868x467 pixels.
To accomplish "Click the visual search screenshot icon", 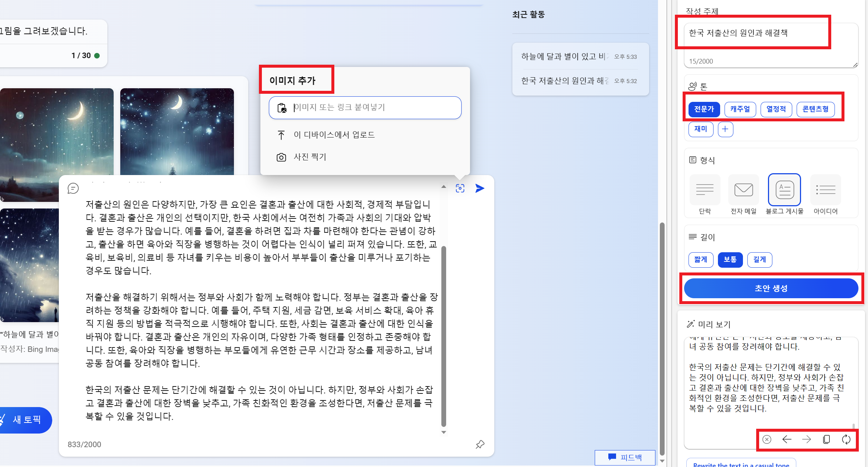I will click(x=460, y=188).
